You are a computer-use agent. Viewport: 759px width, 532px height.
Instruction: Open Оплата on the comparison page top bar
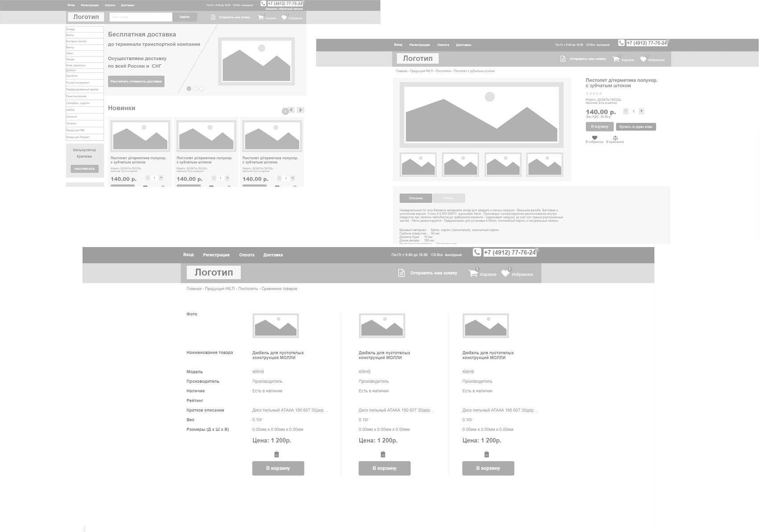247,255
